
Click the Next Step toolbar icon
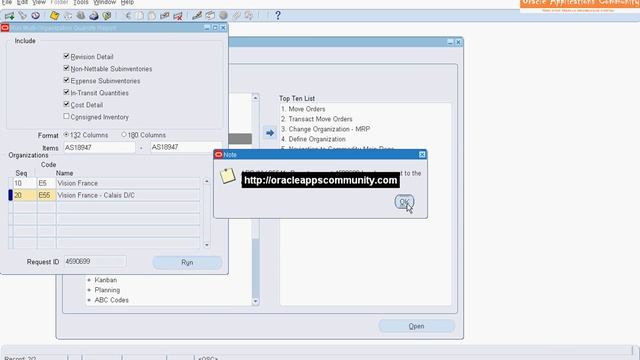coord(68,16)
